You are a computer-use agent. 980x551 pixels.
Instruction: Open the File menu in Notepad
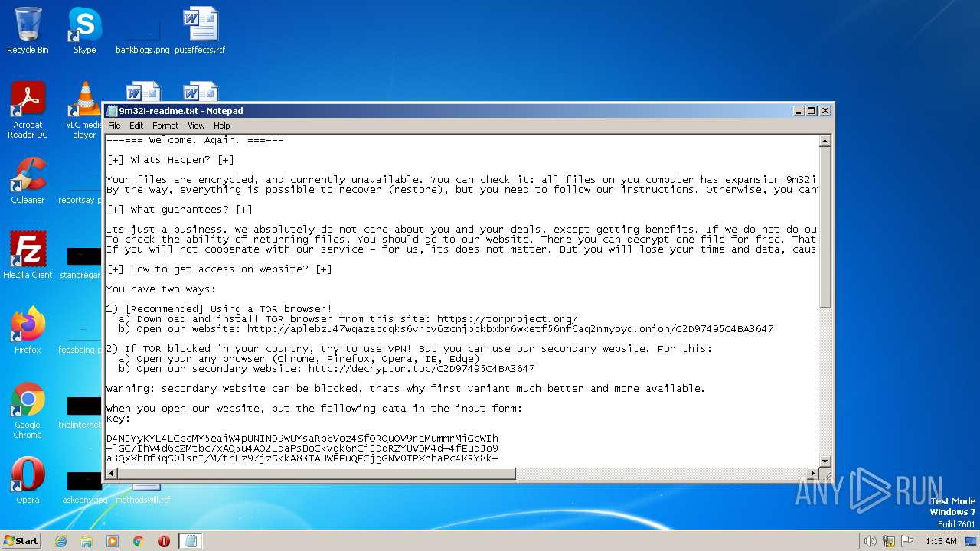click(x=114, y=126)
